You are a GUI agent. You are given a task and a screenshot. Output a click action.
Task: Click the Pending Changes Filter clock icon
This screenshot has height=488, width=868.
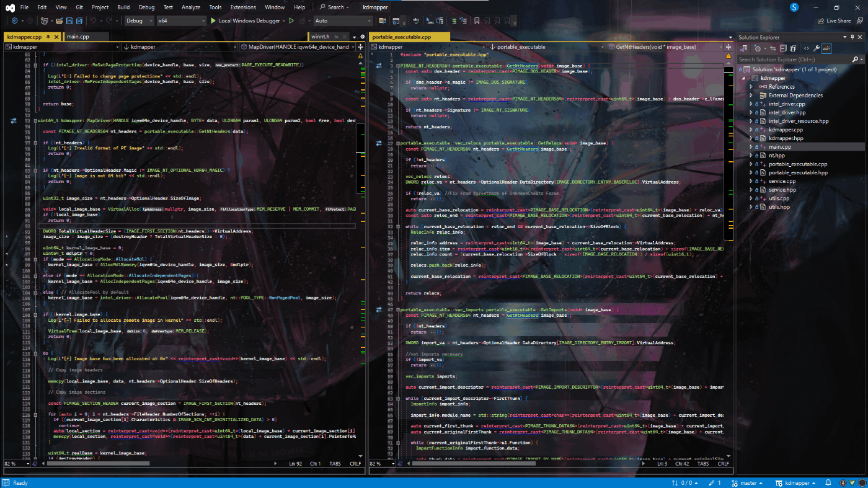(x=757, y=48)
